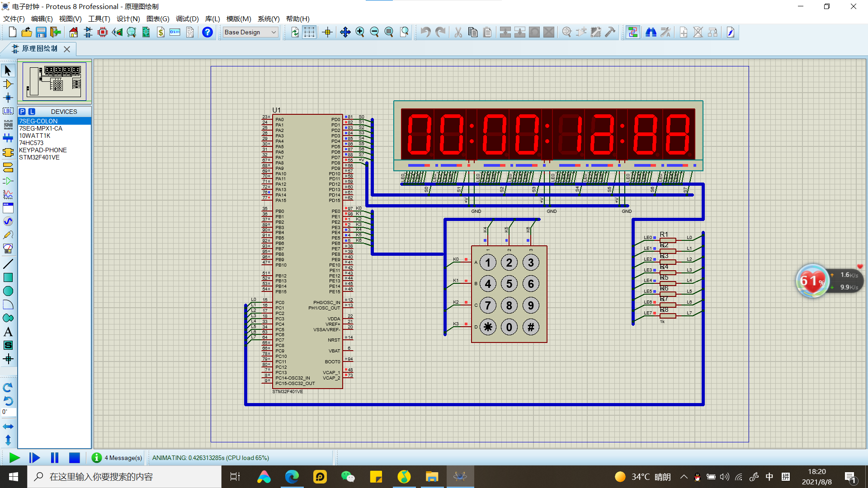
Task: Open the 调试(D) menu
Action: tap(187, 19)
